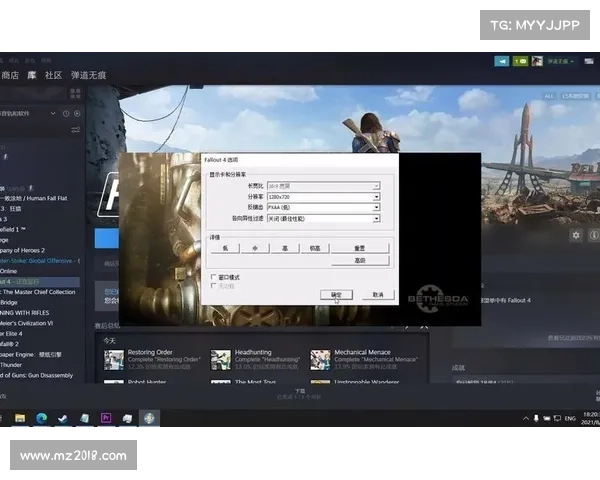Open the 长宽比 aspect ratio dropdown

(323, 186)
